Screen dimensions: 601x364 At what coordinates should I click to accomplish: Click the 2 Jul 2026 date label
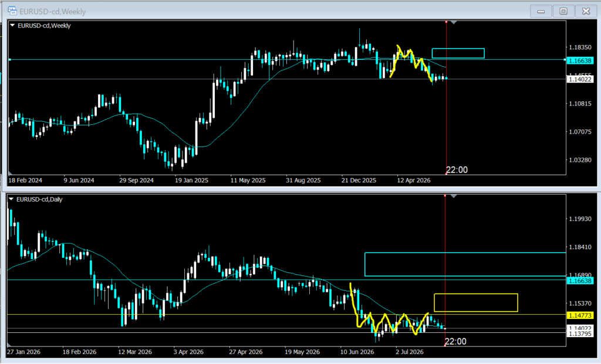409,352
